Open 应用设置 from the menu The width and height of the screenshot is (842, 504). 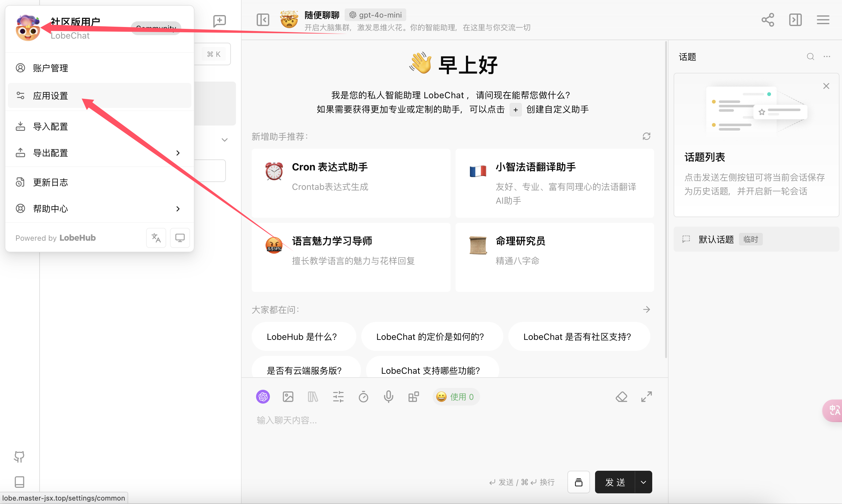tap(51, 96)
